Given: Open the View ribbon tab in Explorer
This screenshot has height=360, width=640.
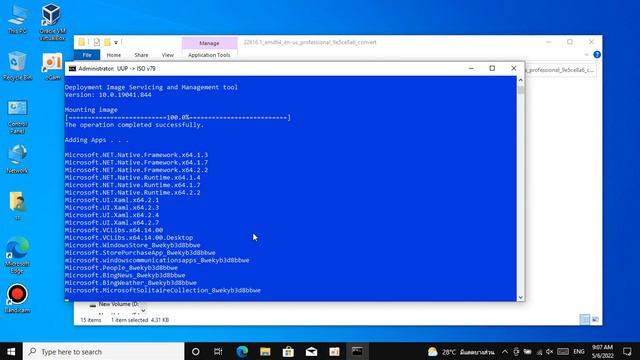Looking at the screenshot, I should coord(167,55).
